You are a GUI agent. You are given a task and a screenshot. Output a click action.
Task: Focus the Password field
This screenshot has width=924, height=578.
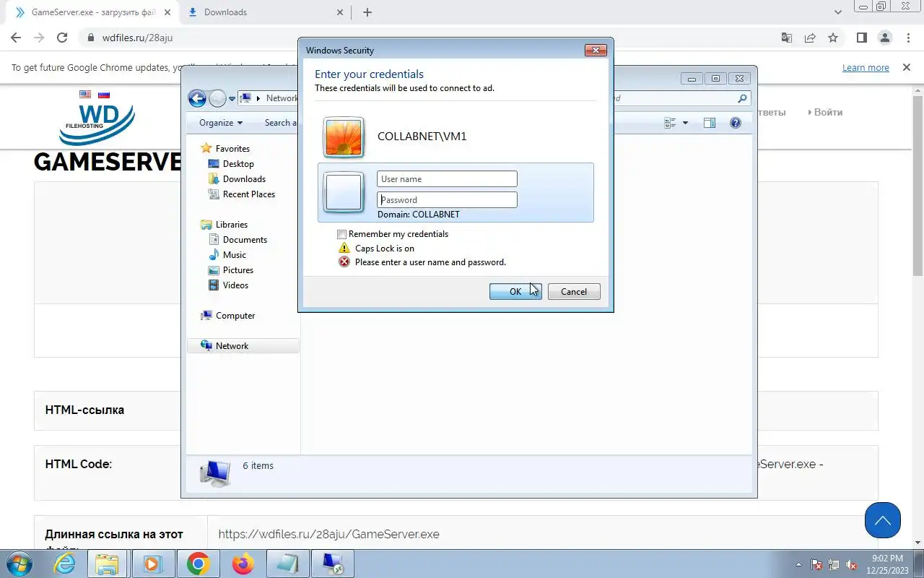(x=447, y=199)
